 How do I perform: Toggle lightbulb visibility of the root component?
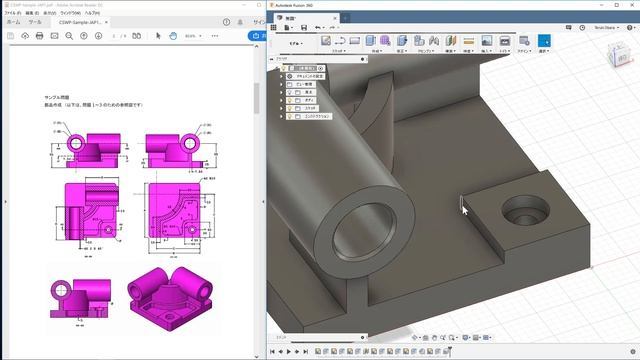point(284,68)
